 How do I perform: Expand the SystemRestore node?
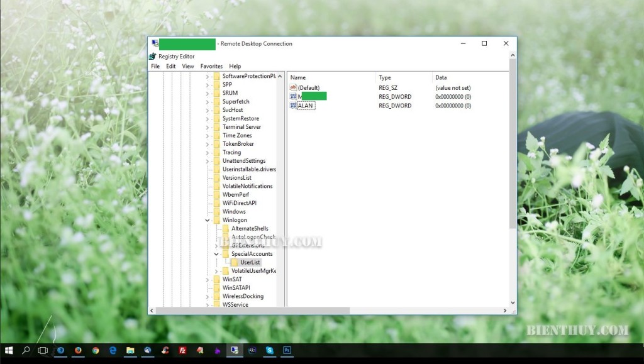pos(208,119)
